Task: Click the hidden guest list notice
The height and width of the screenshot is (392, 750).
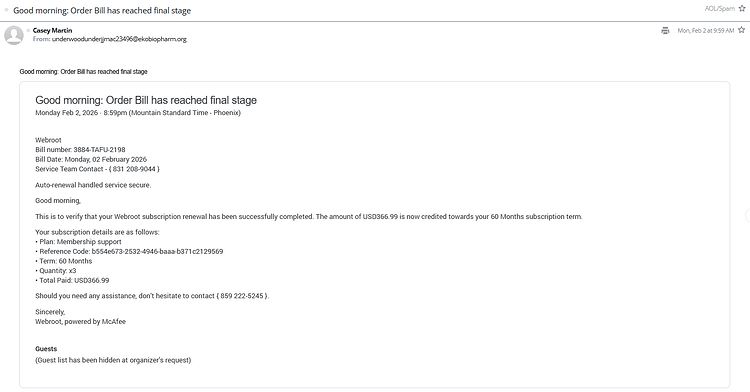Action: click(113, 360)
